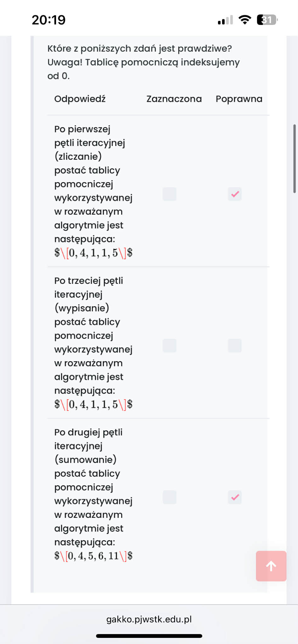Tap the cellular signal bars icon
298x644 pixels.
pos(225,20)
